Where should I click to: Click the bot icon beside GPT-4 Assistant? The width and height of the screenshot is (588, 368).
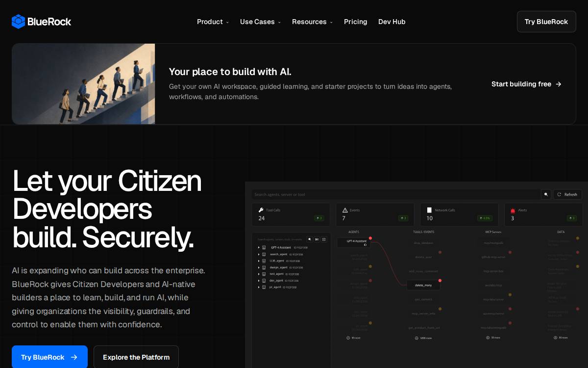(x=264, y=248)
